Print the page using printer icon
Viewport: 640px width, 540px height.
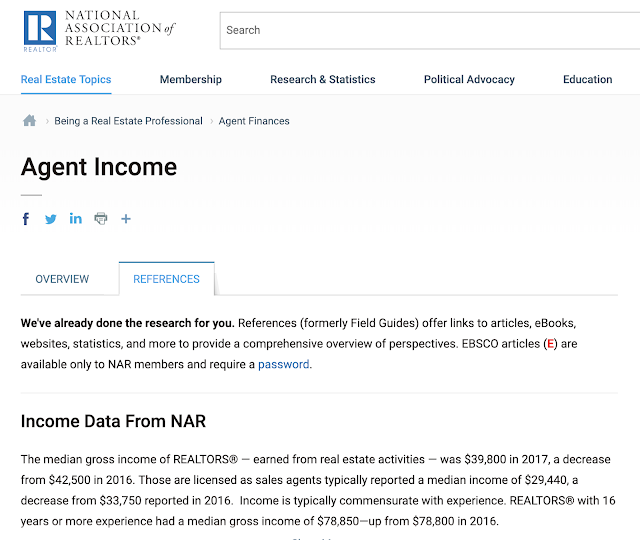coord(101,219)
